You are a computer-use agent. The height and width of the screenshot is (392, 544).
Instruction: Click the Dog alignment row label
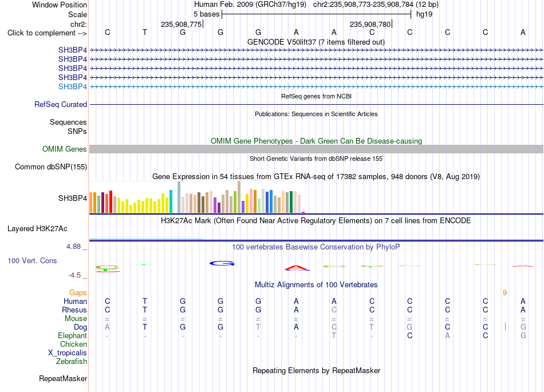80,327
